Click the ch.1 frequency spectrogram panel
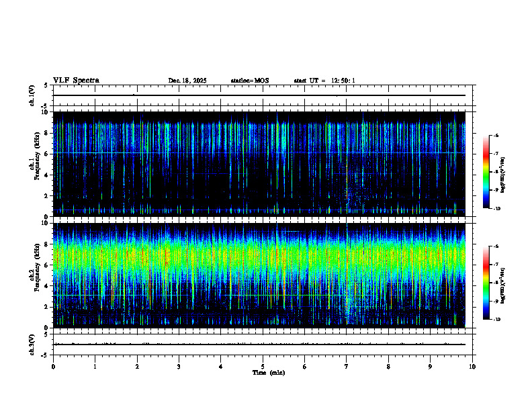Screen dimensions: 532x411 [x=259, y=164]
